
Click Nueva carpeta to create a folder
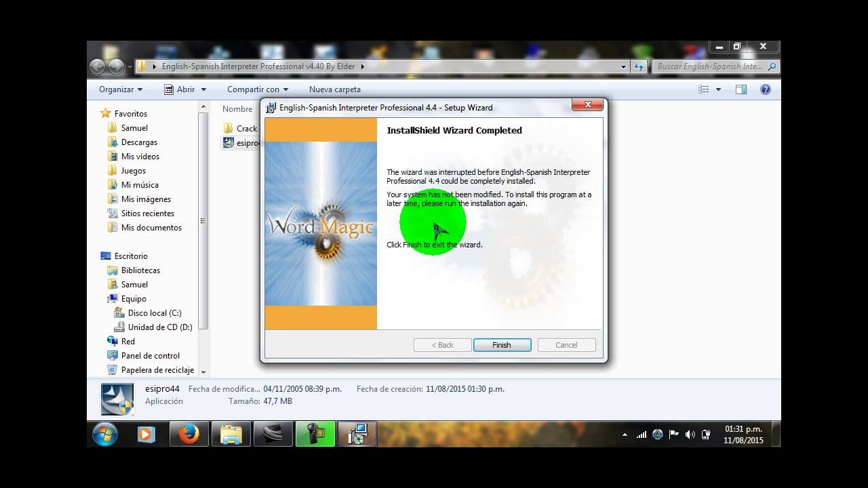pyautogui.click(x=335, y=89)
